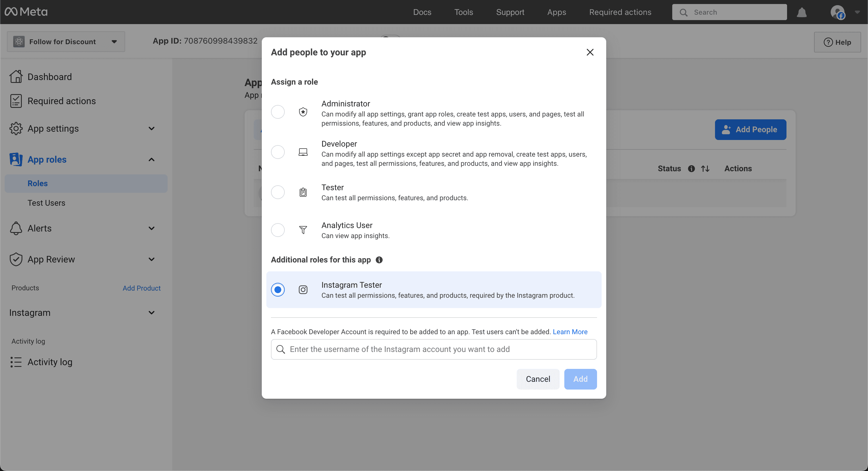Open Activity log in the sidebar

50,362
